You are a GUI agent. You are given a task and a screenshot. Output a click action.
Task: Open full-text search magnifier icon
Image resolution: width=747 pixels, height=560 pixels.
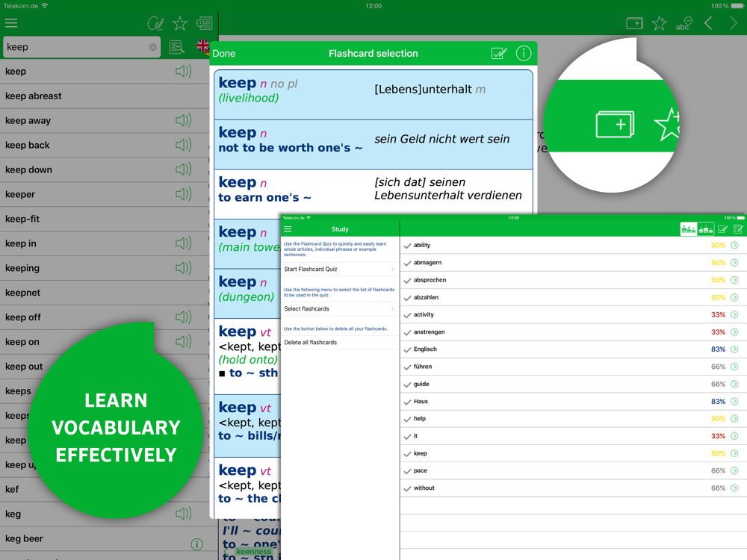[x=177, y=46]
